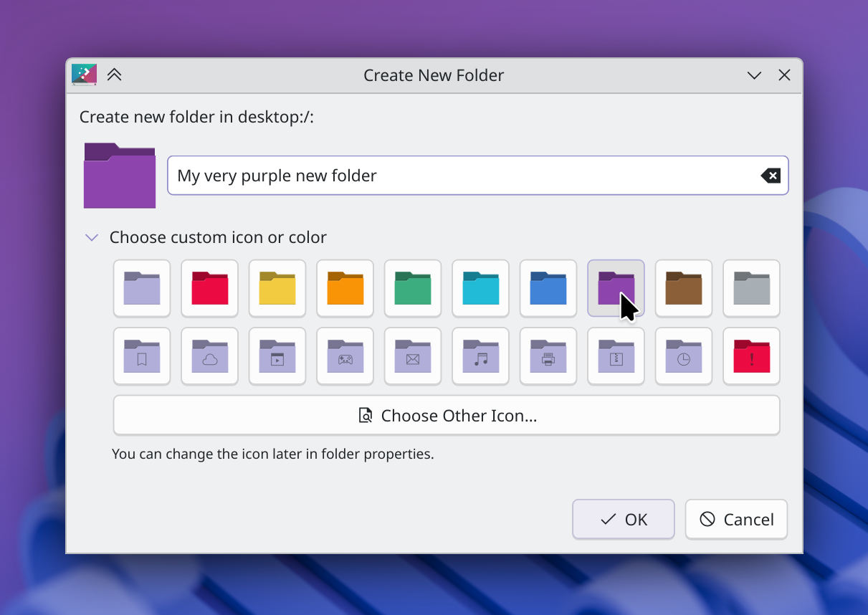The height and width of the screenshot is (615, 868).
Task: Click into the folder name input field
Action: coord(459,176)
